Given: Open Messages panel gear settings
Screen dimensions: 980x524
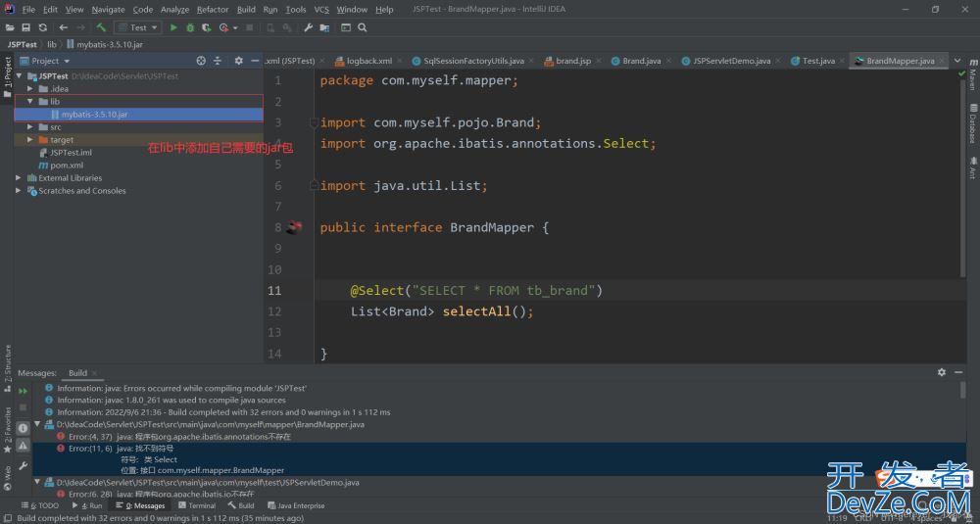Looking at the screenshot, I should coord(942,372).
